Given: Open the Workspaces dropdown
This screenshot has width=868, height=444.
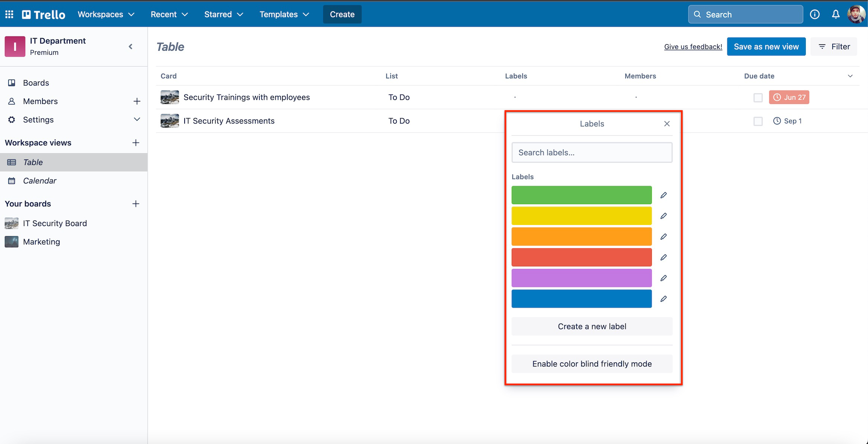Looking at the screenshot, I should click(106, 15).
